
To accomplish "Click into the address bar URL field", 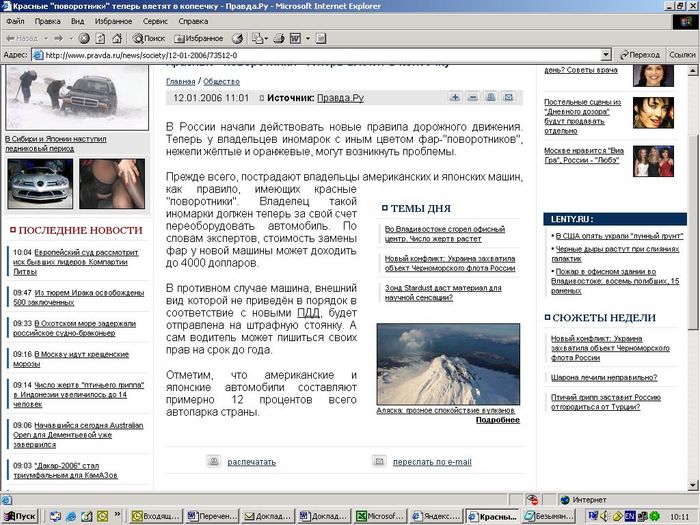I will click(317, 55).
